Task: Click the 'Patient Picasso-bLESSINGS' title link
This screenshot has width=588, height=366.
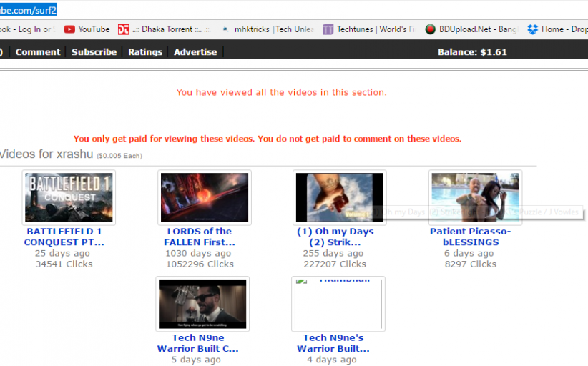Action: (x=470, y=237)
